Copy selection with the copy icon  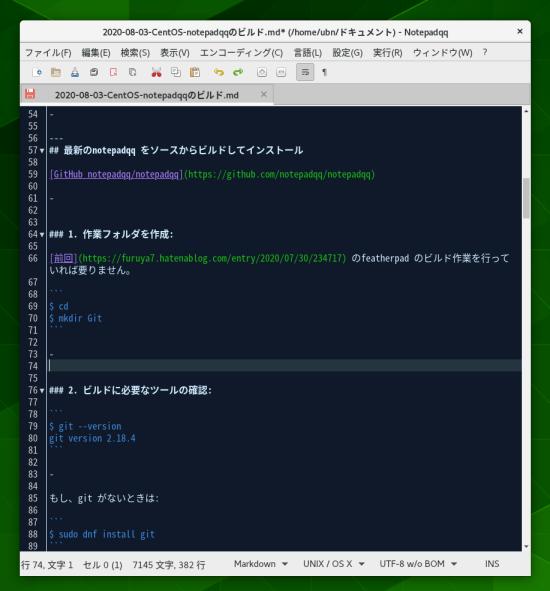coord(176,72)
